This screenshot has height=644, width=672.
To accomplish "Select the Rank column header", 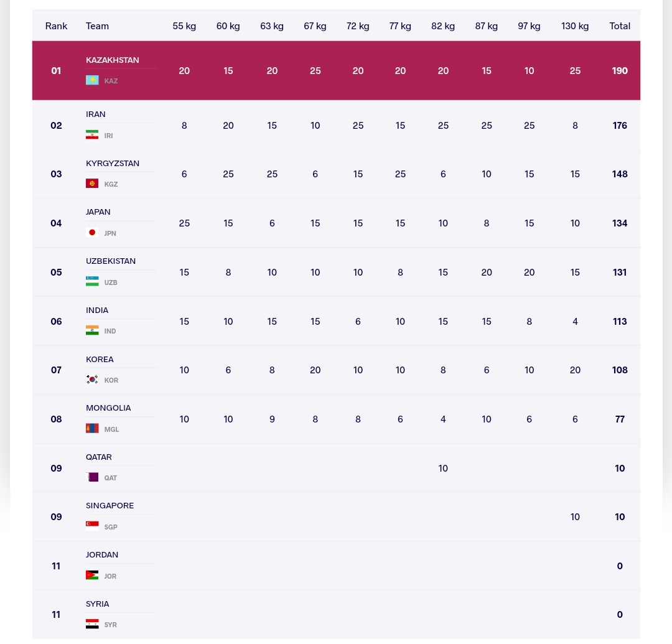I will (x=56, y=26).
